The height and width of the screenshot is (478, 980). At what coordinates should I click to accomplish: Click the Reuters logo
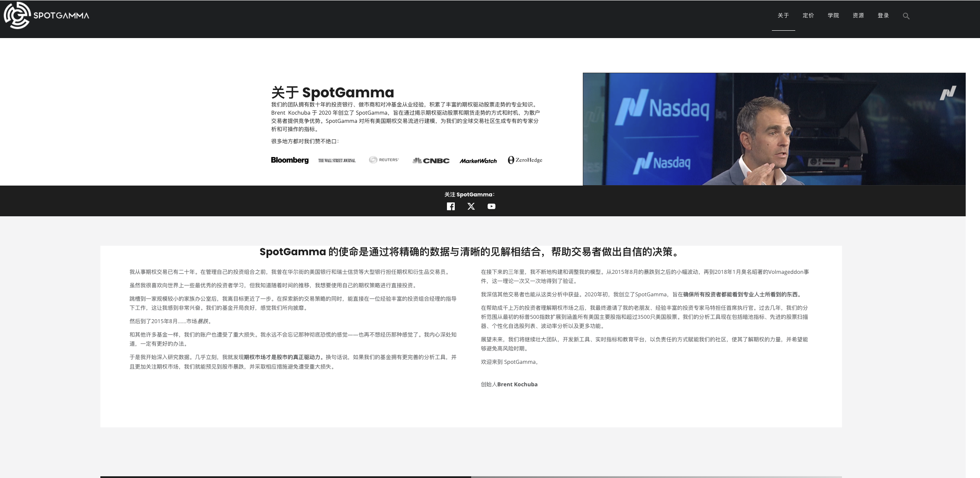(384, 160)
